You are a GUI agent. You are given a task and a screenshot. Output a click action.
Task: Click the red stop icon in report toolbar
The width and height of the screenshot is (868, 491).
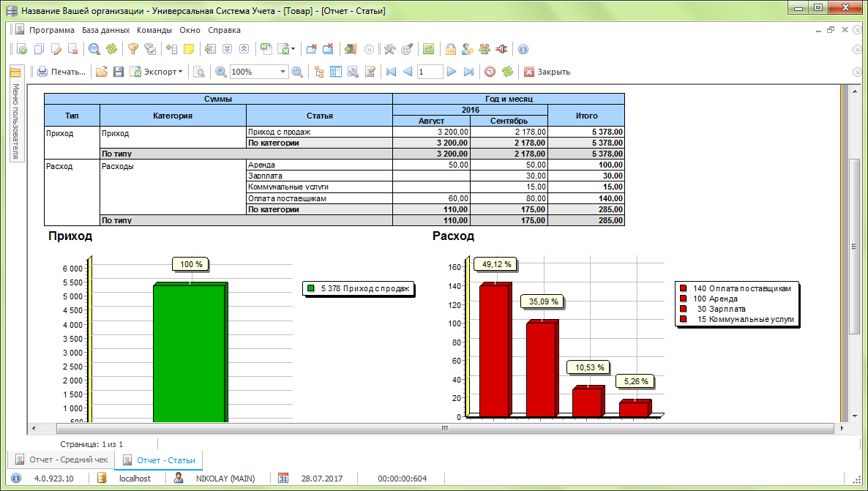(490, 72)
